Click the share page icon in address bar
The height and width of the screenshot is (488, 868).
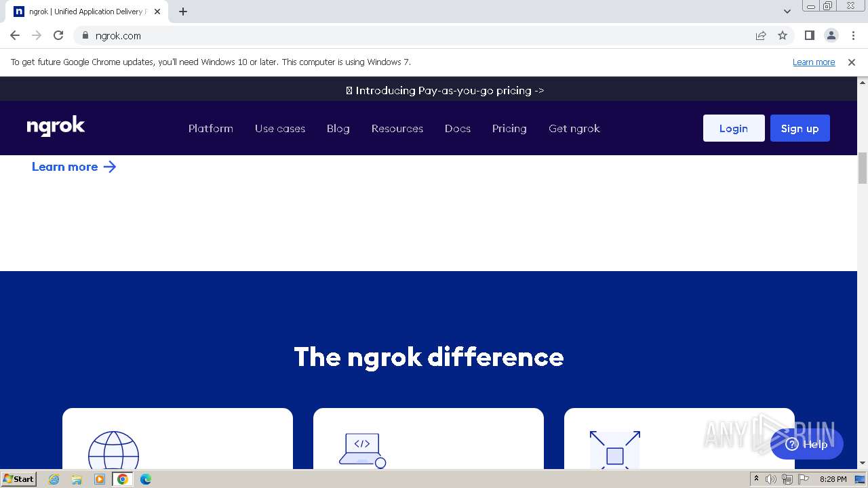(x=761, y=35)
